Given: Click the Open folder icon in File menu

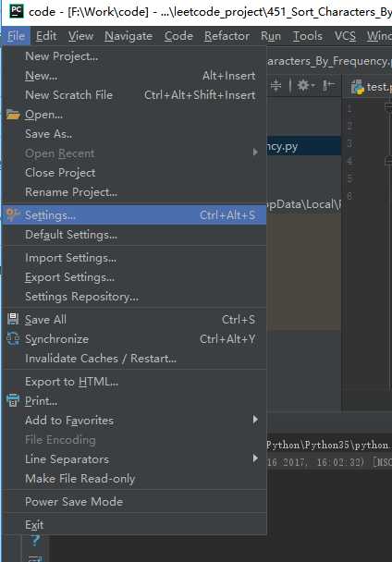Looking at the screenshot, I should (13, 115).
